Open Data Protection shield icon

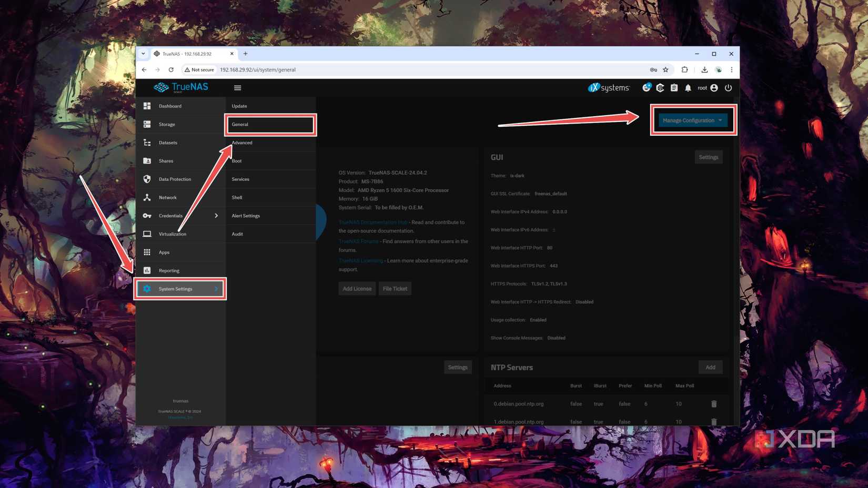click(147, 179)
